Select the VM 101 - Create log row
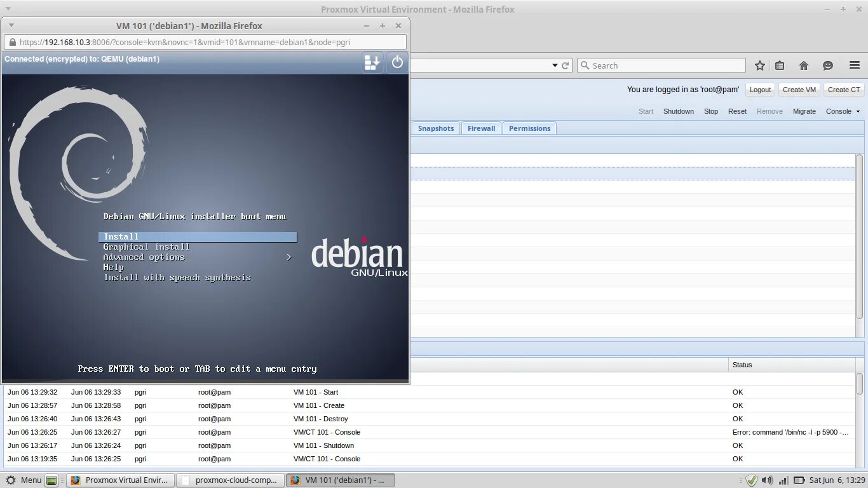Viewport: 868px width, 488px height. point(430,405)
